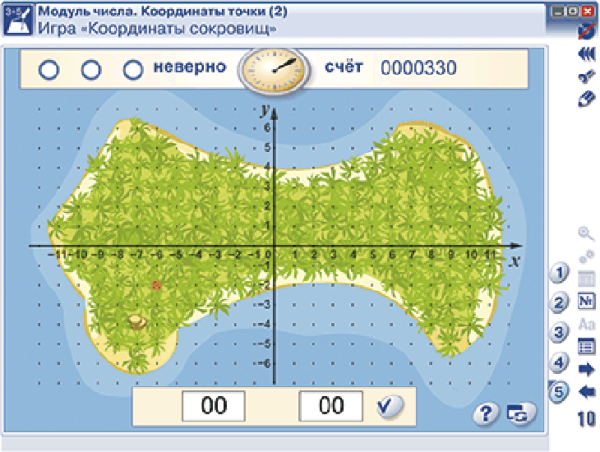
Task: Click the 'Nº' numbering icon
Action: 587,301
